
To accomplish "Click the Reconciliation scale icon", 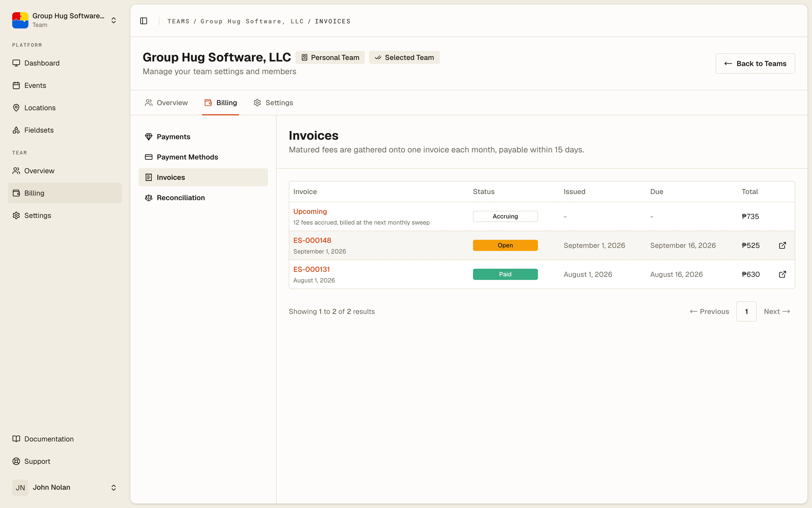I will [x=149, y=198].
